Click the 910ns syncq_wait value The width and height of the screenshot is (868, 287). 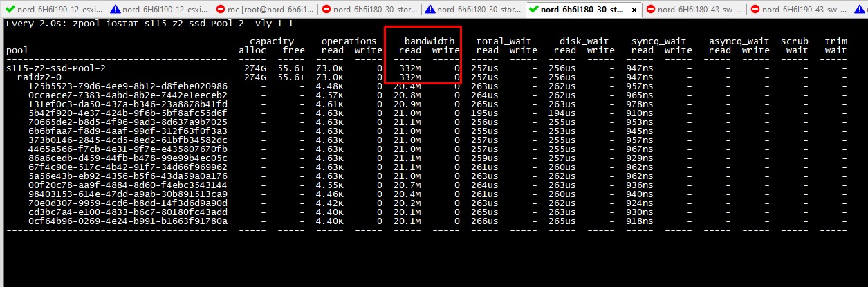pyautogui.click(x=640, y=113)
